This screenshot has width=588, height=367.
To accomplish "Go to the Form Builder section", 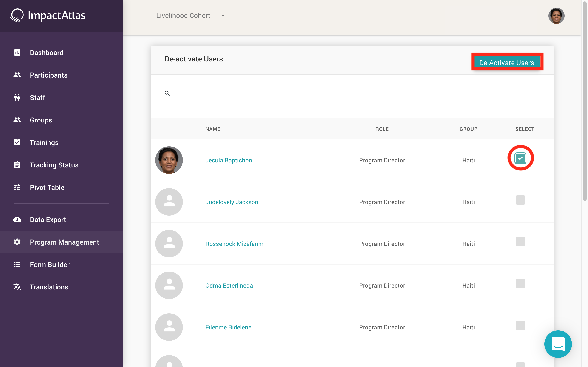I will (50, 264).
